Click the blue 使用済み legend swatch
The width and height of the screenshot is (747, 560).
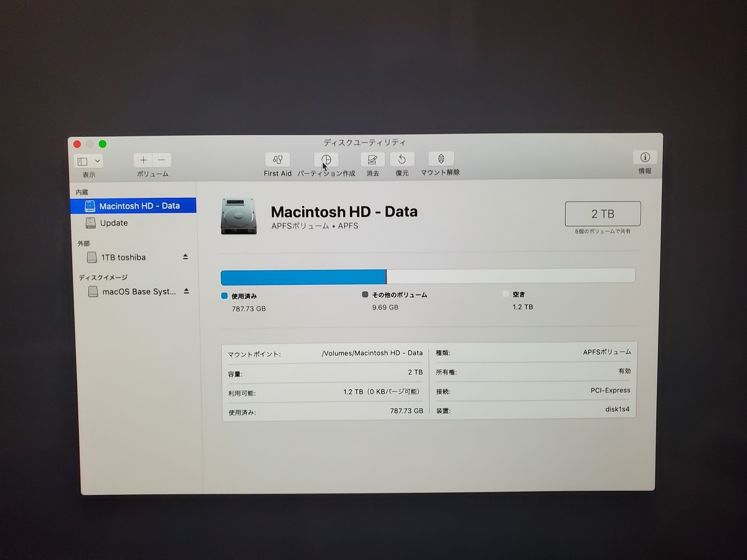point(225,296)
